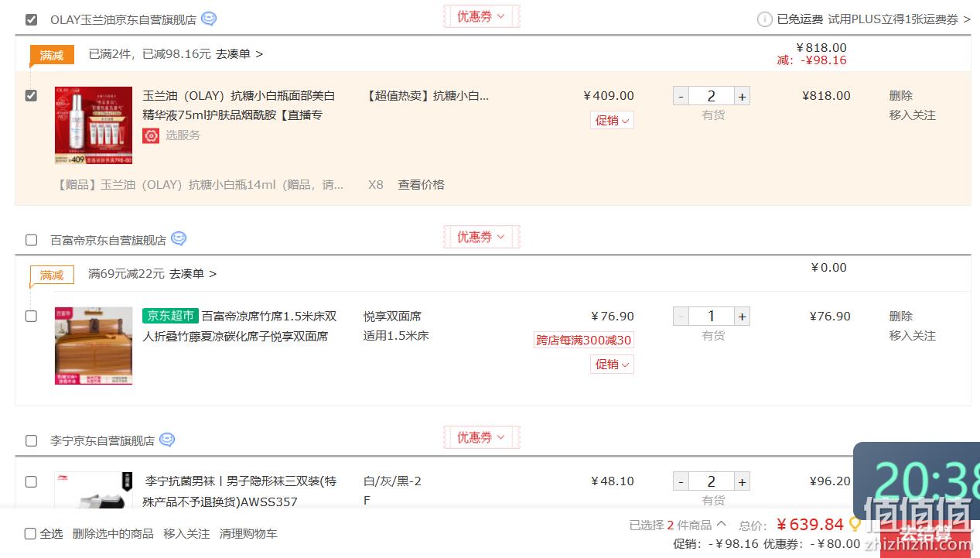Click the 选服务 icon under OLAY product
The width and height of the screenshot is (980, 558).
tap(151, 135)
